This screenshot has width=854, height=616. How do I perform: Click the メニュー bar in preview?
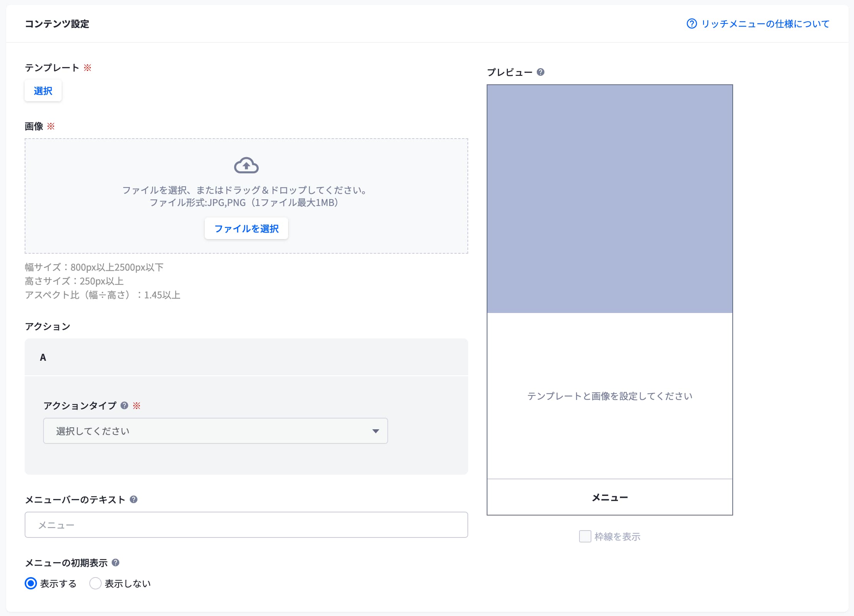click(x=610, y=497)
